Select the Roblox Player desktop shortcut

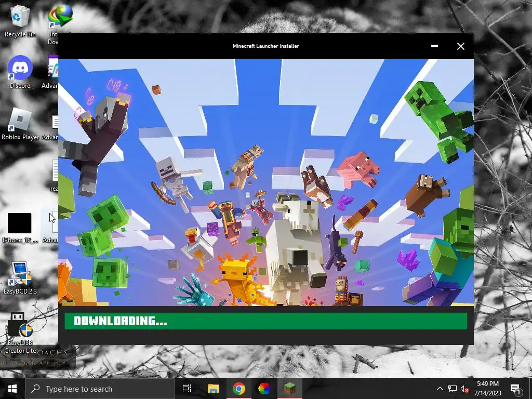(x=20, y=124)
